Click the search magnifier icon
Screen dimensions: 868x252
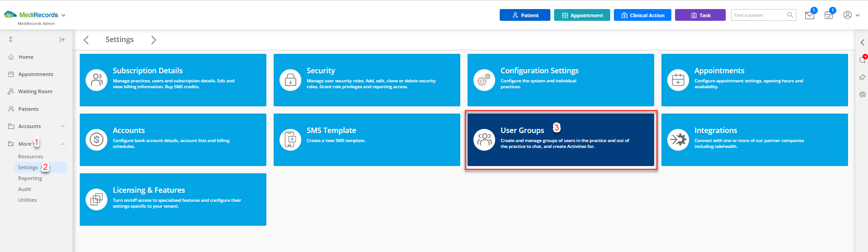790,15
